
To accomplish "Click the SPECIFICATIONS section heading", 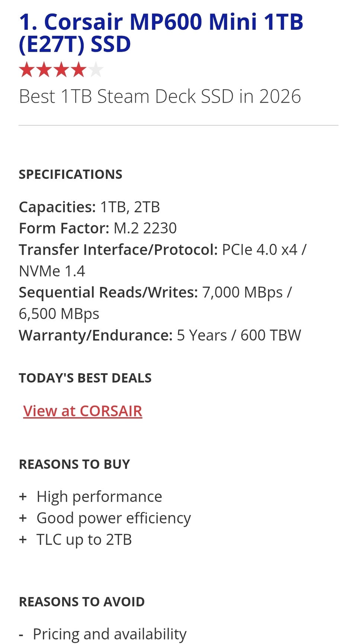I will (x=71, y=174).
